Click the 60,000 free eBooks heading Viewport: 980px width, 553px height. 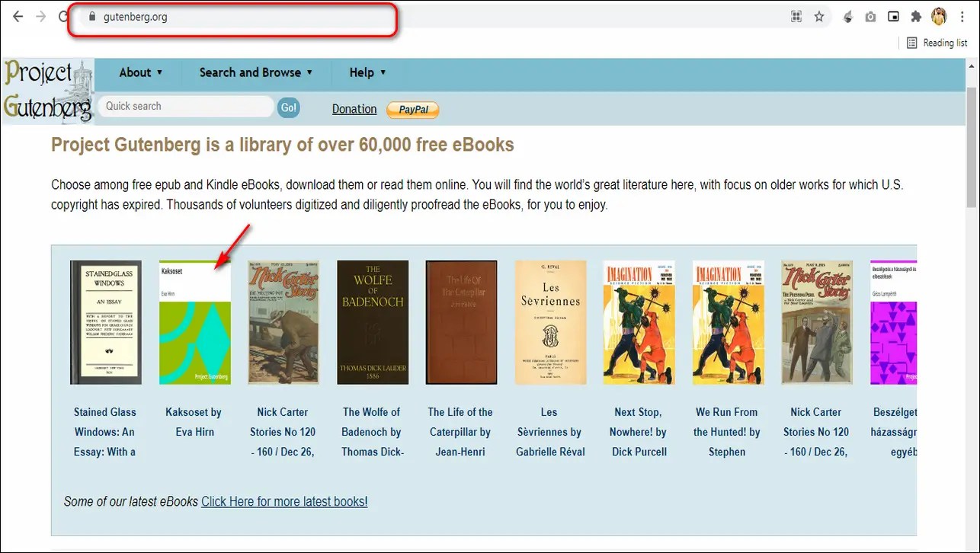283,145
